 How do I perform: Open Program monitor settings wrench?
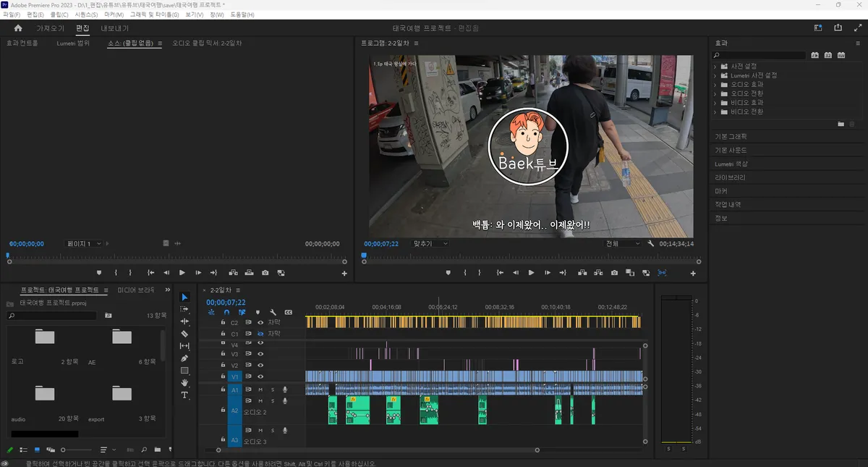tap(650, 244)
